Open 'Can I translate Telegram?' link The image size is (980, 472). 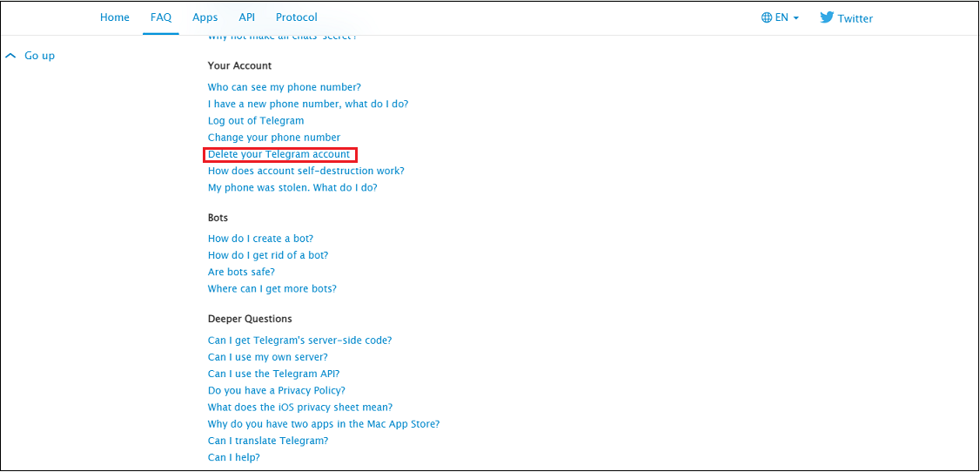(x=268, y=441)
